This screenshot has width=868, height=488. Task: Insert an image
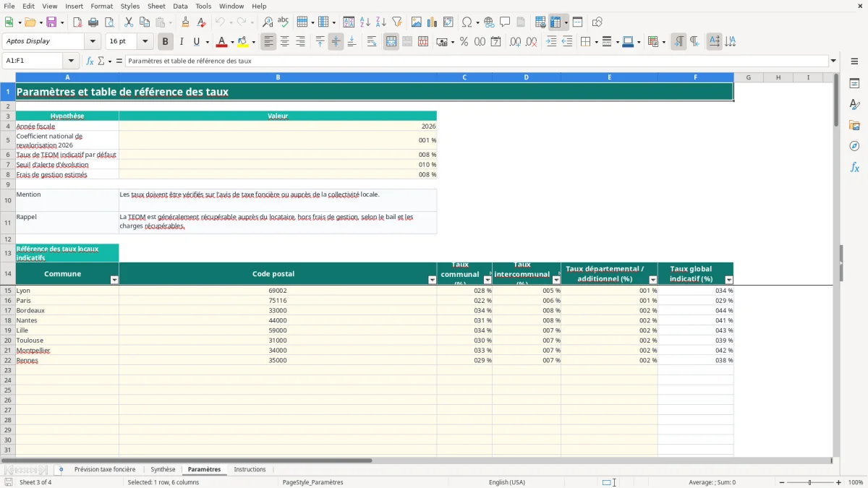coord(417,22)
